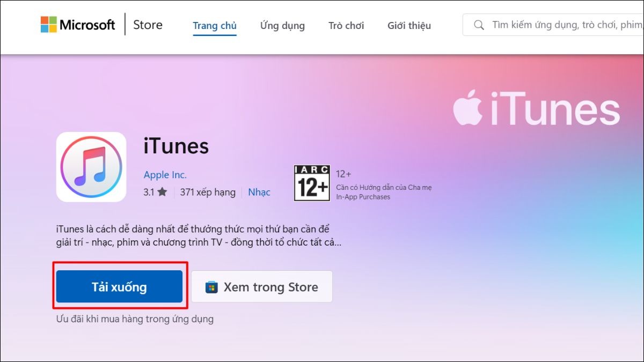Choose Xem trong Store button
Image resolution: width=644 pixels, height=362 pixels.
pyautogui.click(x=262, y=287)
